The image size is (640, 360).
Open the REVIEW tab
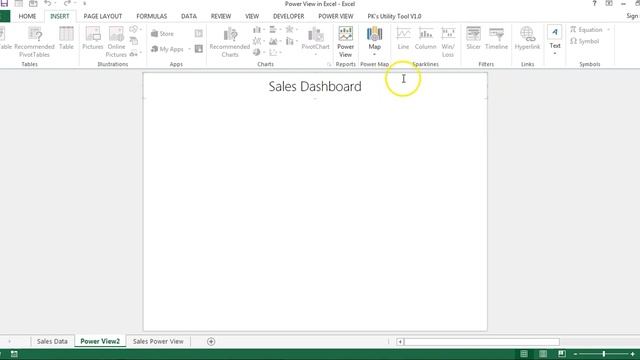tap(221, 16)
